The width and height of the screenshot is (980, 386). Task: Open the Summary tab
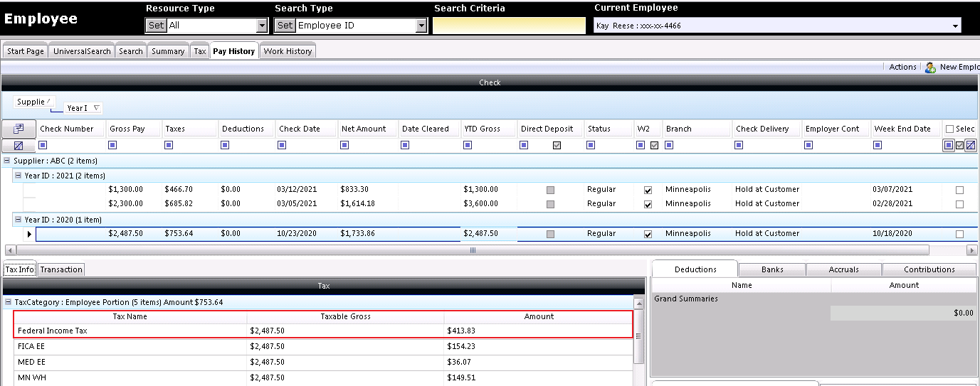tap(168, 51)
